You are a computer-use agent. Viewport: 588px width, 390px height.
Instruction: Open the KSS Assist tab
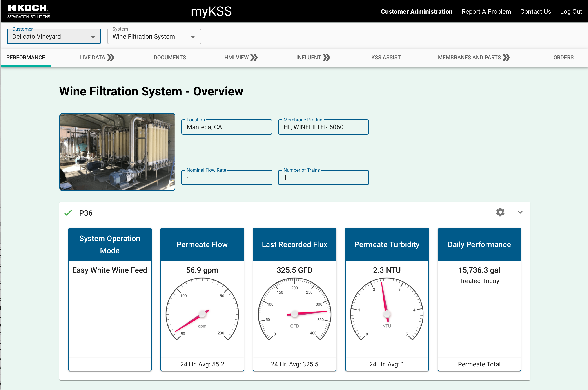coord(386,58)
